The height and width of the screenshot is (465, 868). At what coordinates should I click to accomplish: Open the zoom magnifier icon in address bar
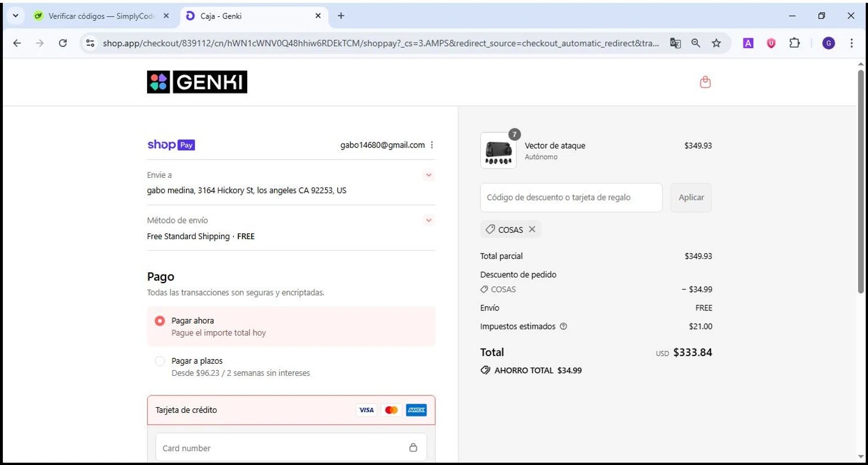(x=696, y=43)
